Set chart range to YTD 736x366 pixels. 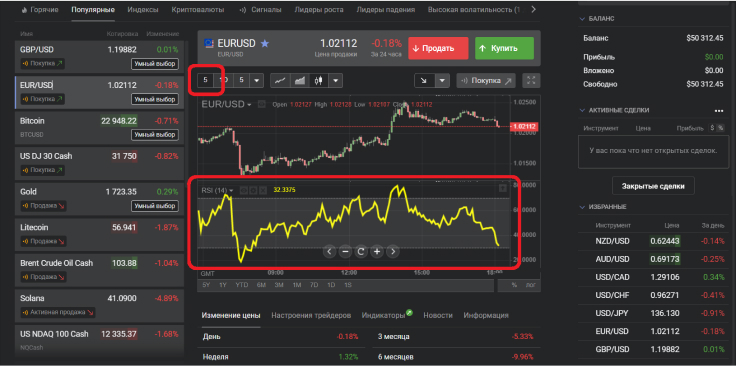242,285
